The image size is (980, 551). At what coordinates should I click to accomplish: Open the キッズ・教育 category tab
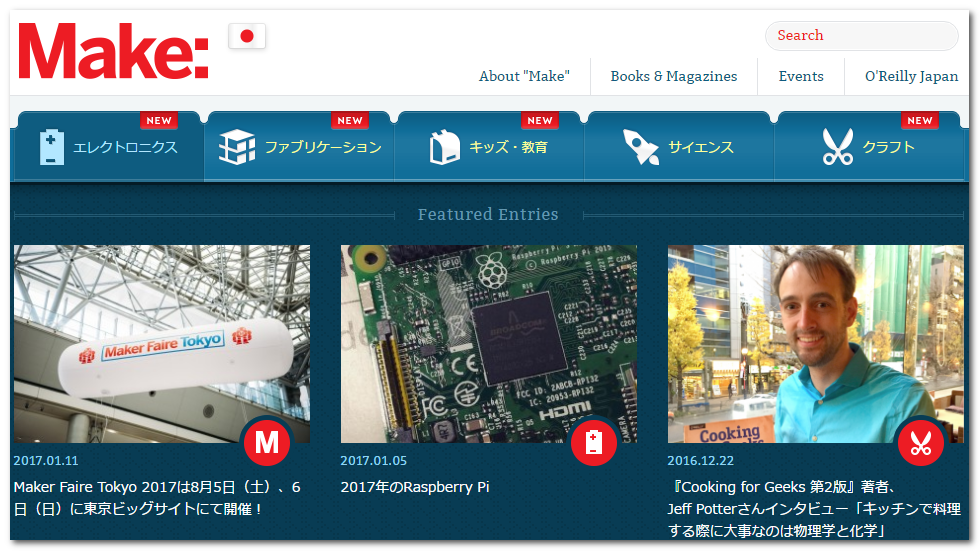point(489,147)
